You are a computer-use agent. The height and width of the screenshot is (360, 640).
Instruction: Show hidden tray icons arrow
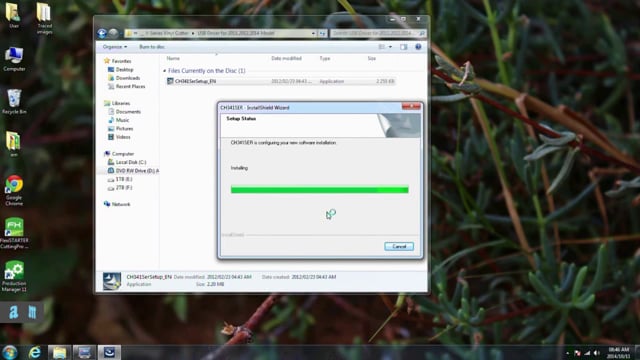(x=567, y=353)
